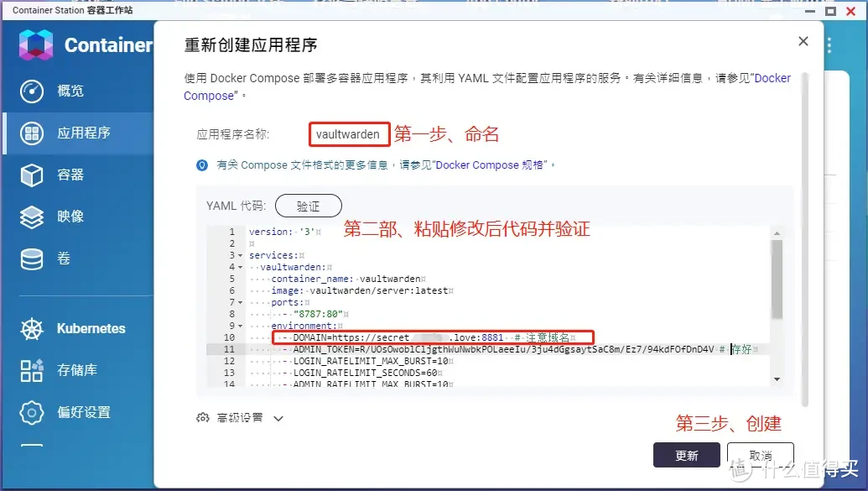Click the 高级设置 label text
Image resolution: width=868 pixels, height=491 pixels.
point(240,418)
